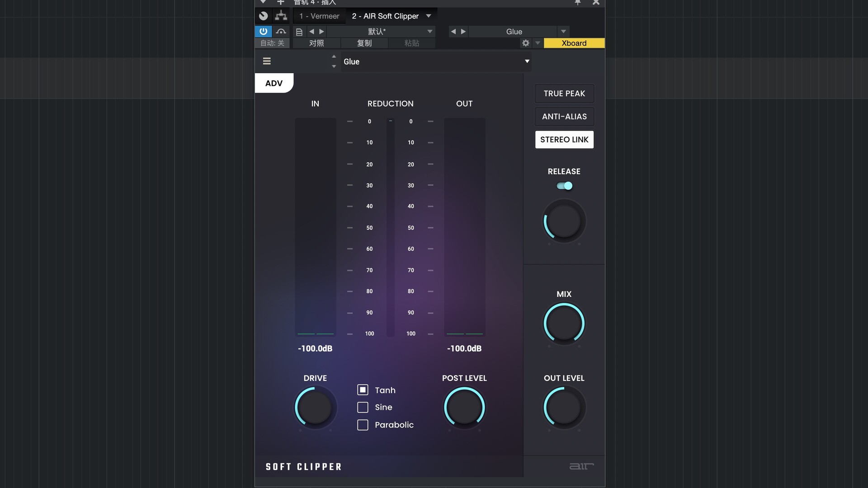Toggle the RELEASE switch off

564,186
